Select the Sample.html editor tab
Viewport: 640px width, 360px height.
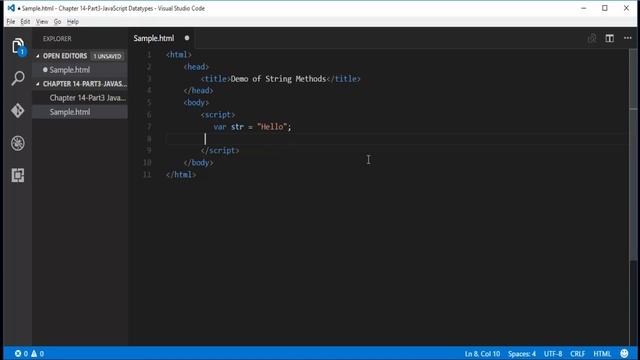coord(162,38)
